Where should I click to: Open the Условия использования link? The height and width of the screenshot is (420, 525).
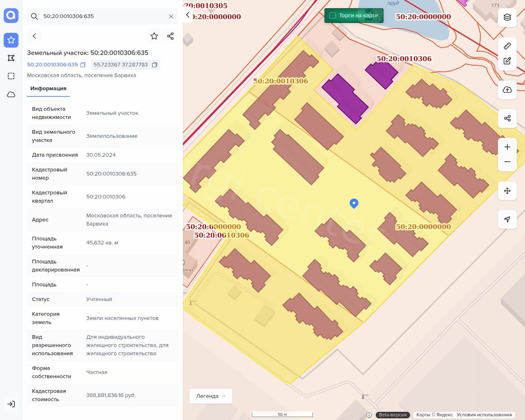pos(484,415)
